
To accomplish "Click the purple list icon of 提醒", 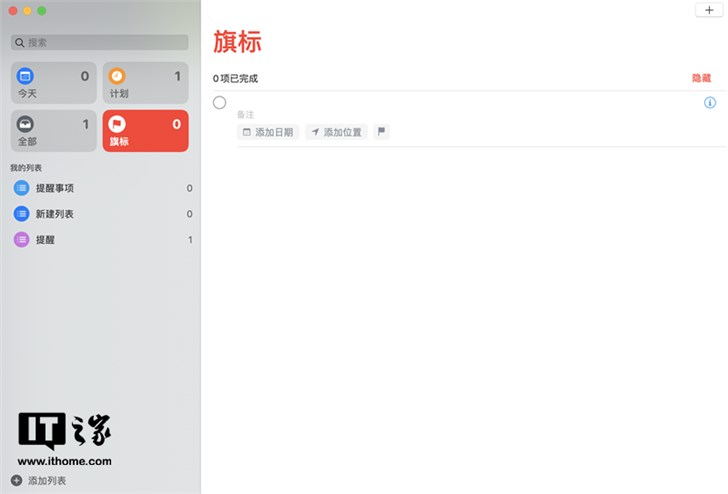I will coord(21,240).
